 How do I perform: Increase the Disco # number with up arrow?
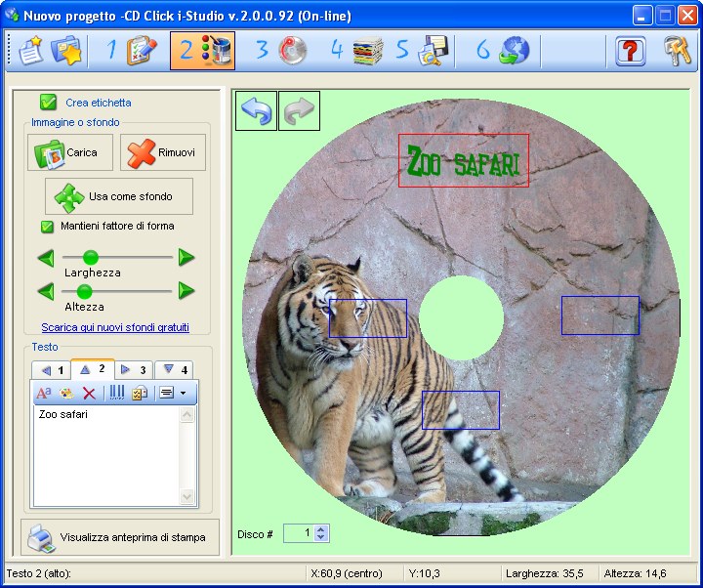pos(322,529)
